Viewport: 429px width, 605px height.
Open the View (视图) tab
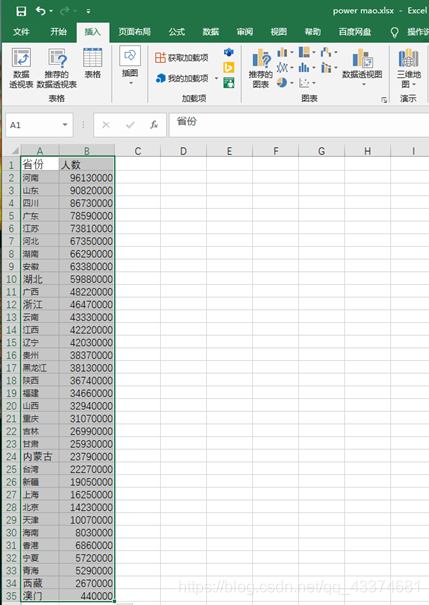[x=279, y=32]
